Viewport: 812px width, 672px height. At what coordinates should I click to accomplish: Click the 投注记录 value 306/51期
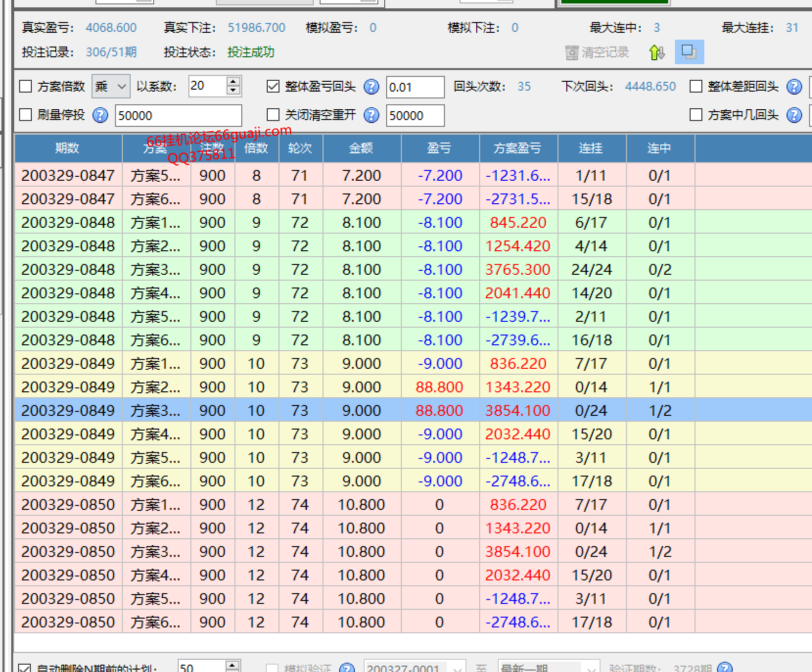(111, 52)
